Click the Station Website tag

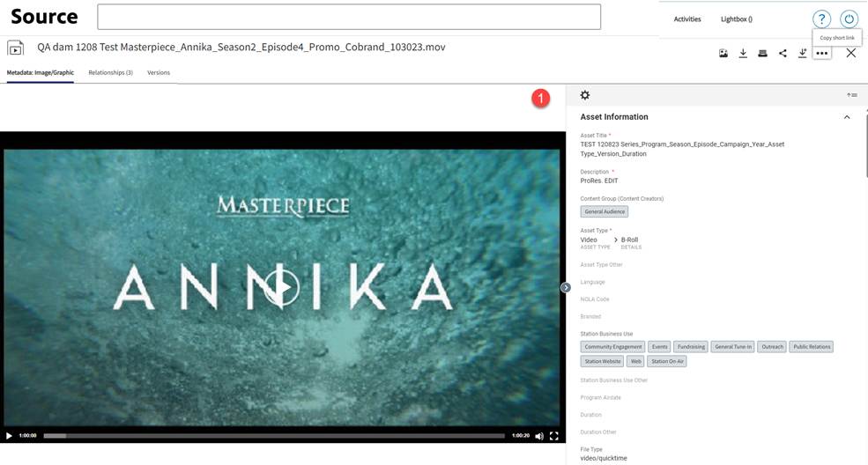(602, 361)
